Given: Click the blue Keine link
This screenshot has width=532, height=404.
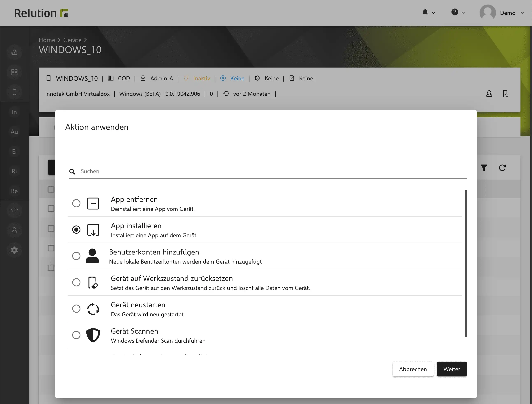Looking at the screenshot, I should [x=237, y=78].
